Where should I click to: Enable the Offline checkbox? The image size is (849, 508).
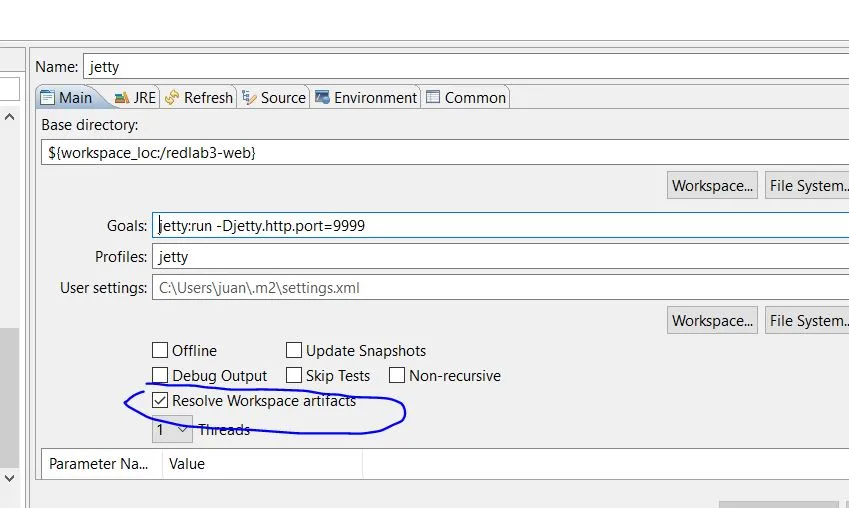(x=160, y=350)
